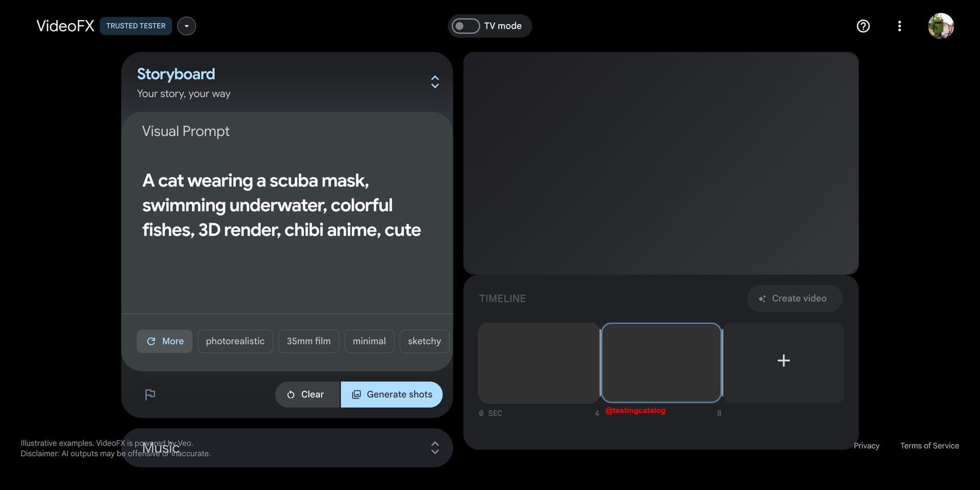Open the dropdown next to TRUSTED TESTER badge
The width and height of the screenshot is (980, 490).
tap(187, 26)
